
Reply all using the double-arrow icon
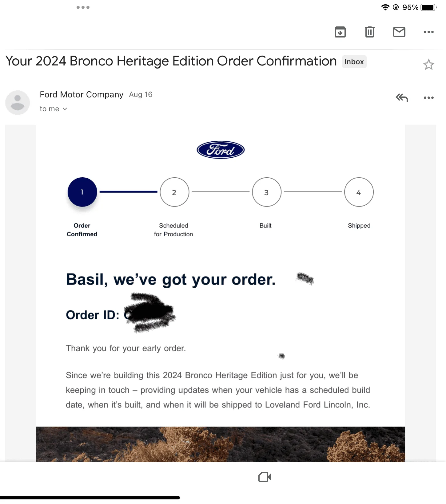(x=402, y=98)
